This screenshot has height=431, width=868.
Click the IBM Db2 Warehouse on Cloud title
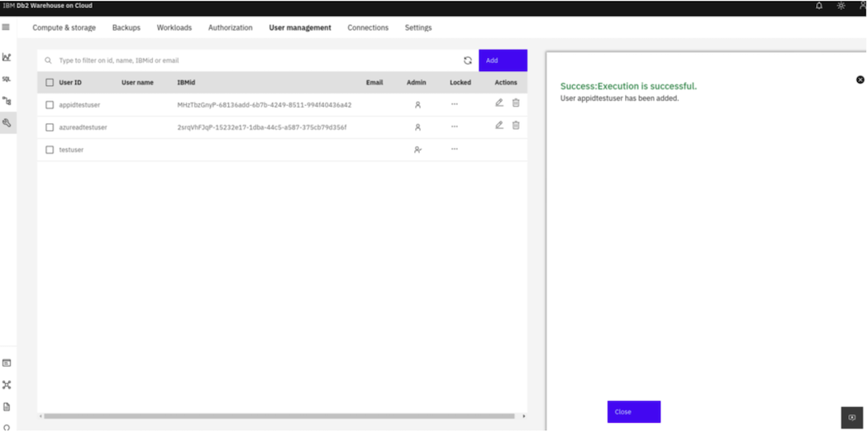[48, 6]
